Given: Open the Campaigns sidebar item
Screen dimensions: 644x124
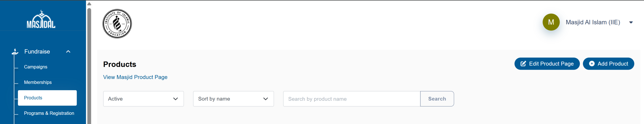Looking at the screenshot, I should (36, 67).
